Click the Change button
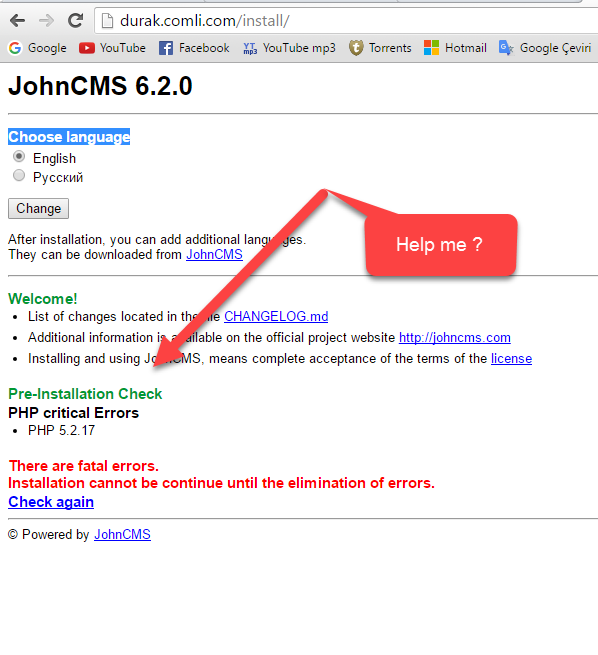The image size is (598, 655). coord(38,208)
